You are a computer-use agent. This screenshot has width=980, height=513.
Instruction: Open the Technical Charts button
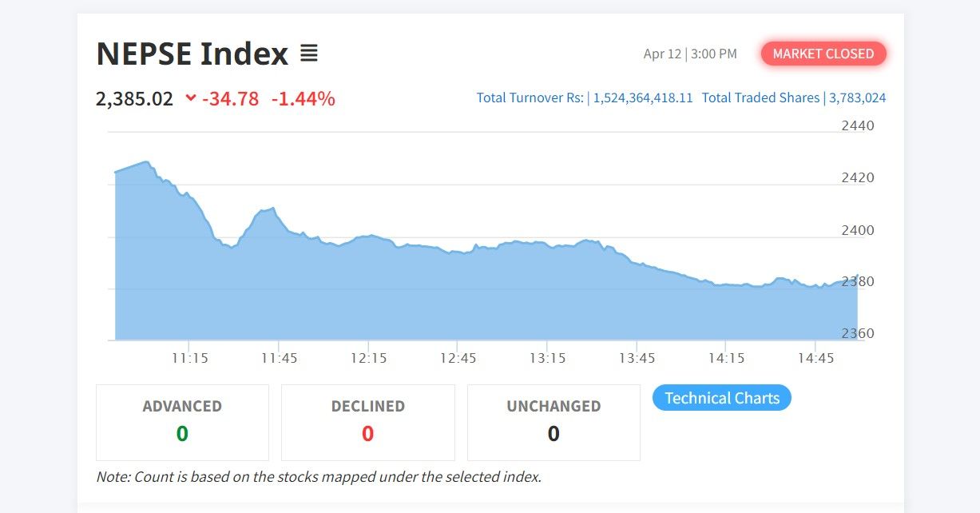tap(721, 398)
